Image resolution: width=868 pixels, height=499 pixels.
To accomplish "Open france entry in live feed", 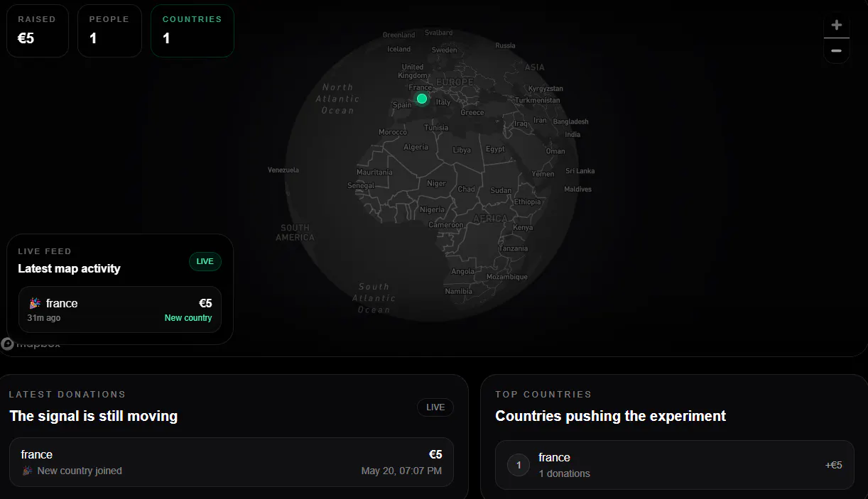I will (119, 309).
